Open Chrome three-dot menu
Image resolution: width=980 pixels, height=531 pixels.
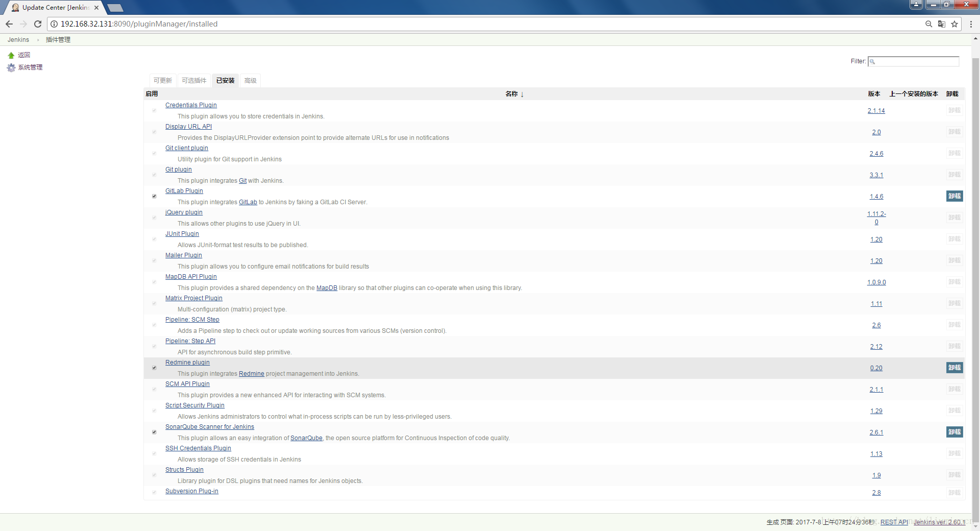click(x=971, y=24)
